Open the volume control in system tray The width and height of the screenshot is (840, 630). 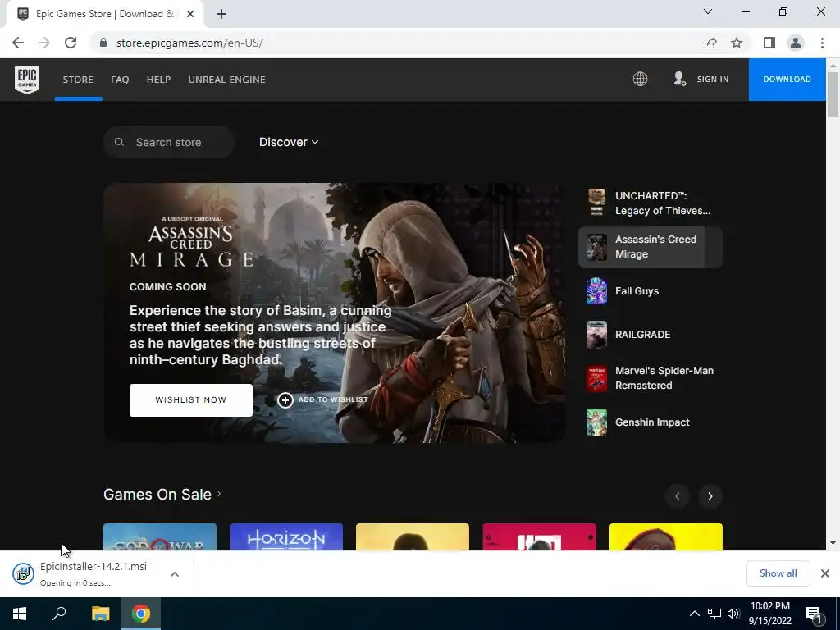point(733,614)
